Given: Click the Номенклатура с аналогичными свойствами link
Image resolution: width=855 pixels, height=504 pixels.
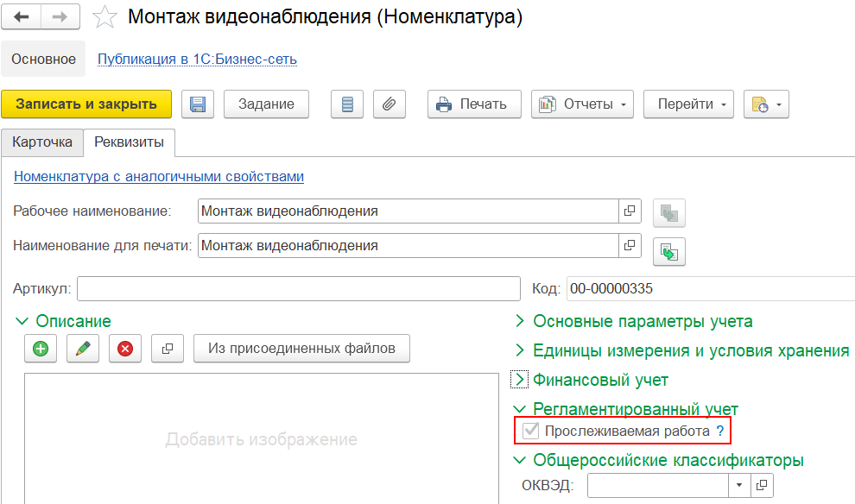Looking at the screenshot, I should click(159, 177).
